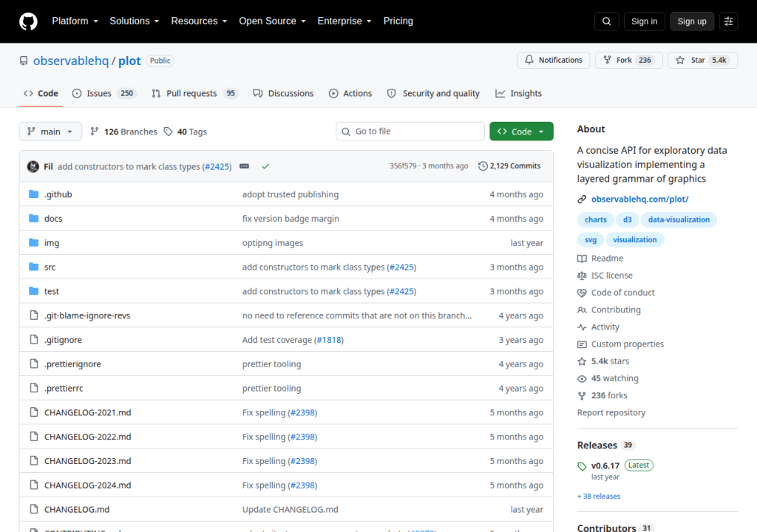Open the appearance settings sliders icon
The width and height of the screenshot is (757, 532).
[x=728, y=21]
